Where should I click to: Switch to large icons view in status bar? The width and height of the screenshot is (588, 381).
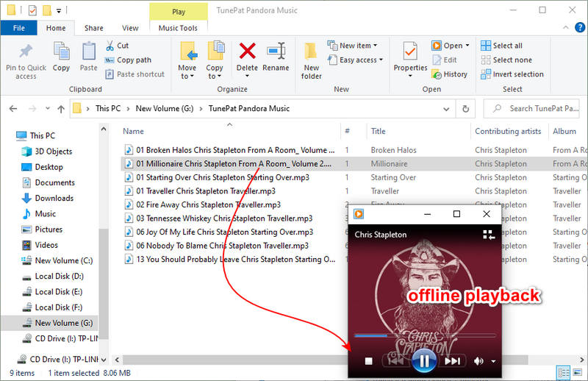[x=578, y=373]
